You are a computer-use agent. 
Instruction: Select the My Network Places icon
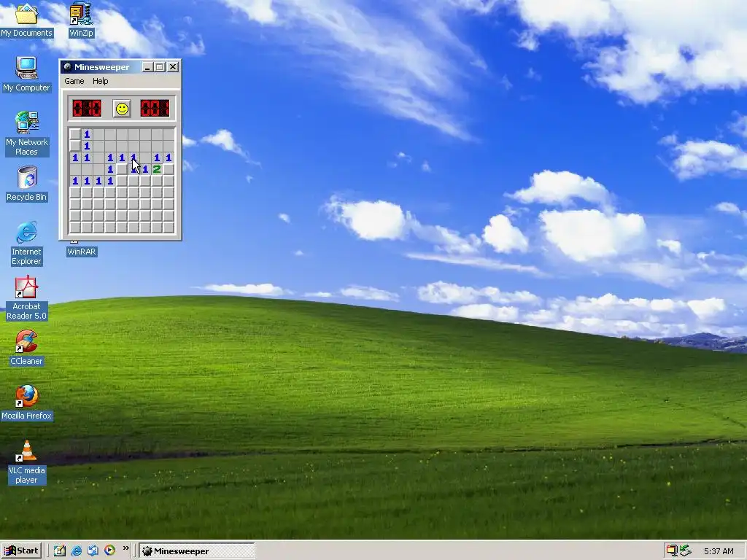click(x=27, y=134)
